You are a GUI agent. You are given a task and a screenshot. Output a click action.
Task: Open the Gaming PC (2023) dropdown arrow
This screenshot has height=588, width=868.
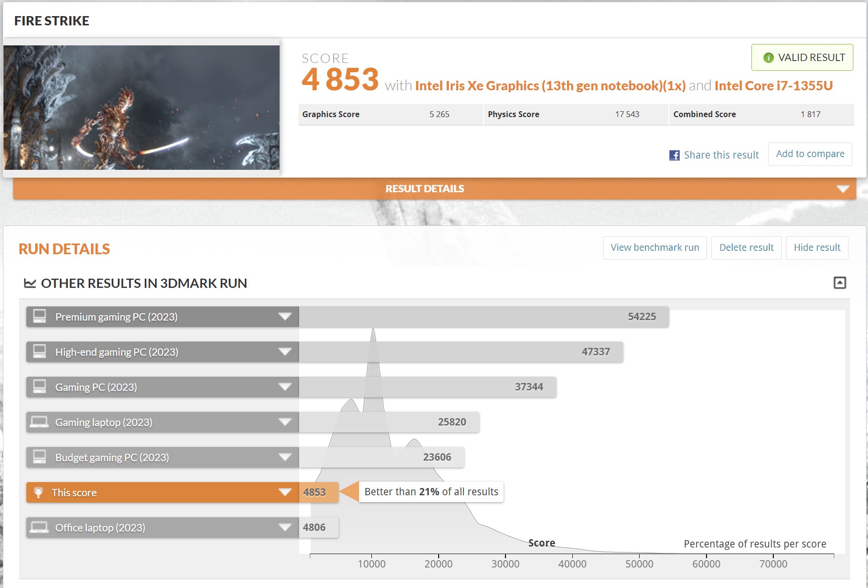click(285, 387)
